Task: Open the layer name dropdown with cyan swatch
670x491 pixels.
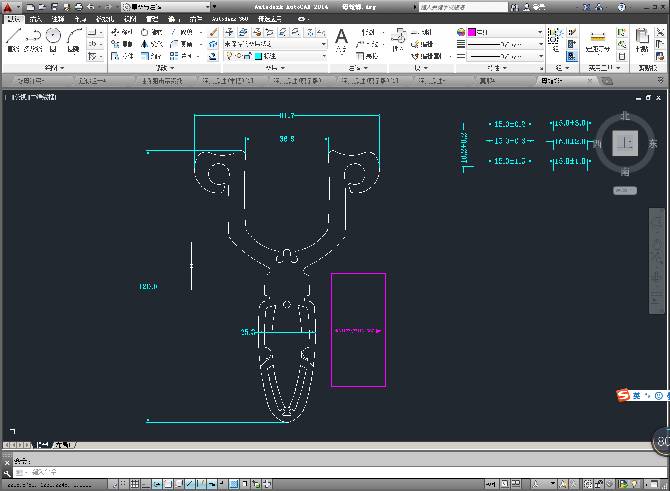Action: [275, 56]
